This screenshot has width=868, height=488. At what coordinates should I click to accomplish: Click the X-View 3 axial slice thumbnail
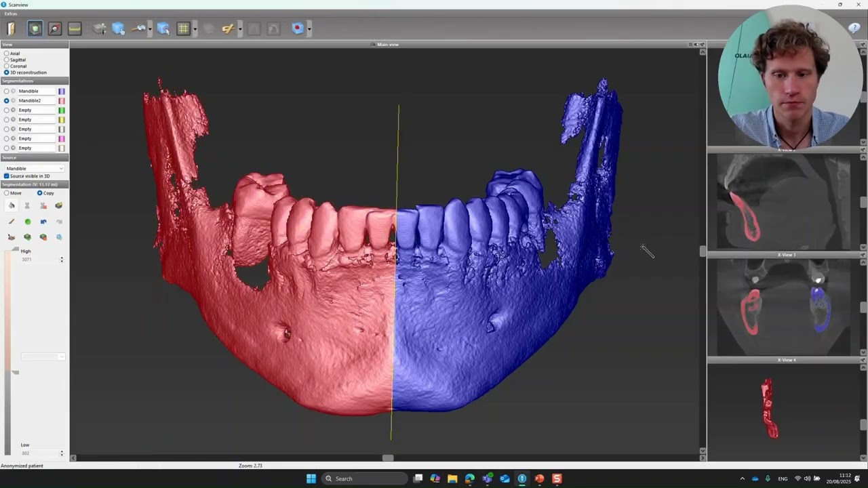pyautogui.click(x=783, y=306)
